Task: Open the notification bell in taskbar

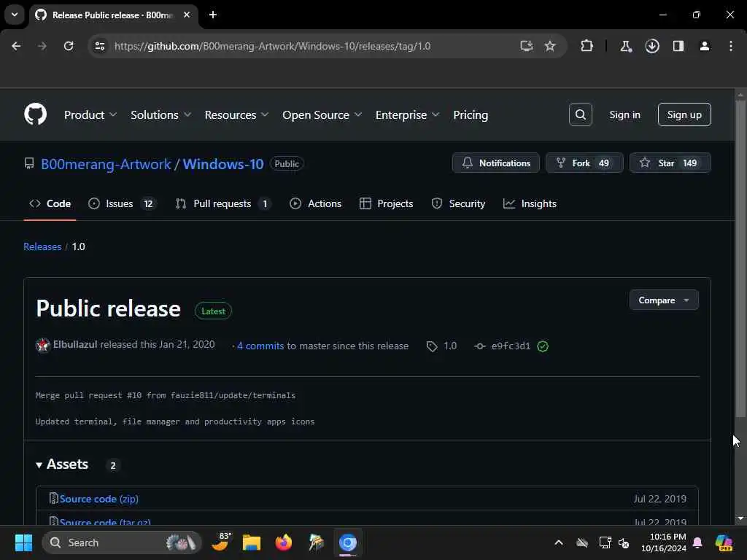Action: click(x=697, y=542)
